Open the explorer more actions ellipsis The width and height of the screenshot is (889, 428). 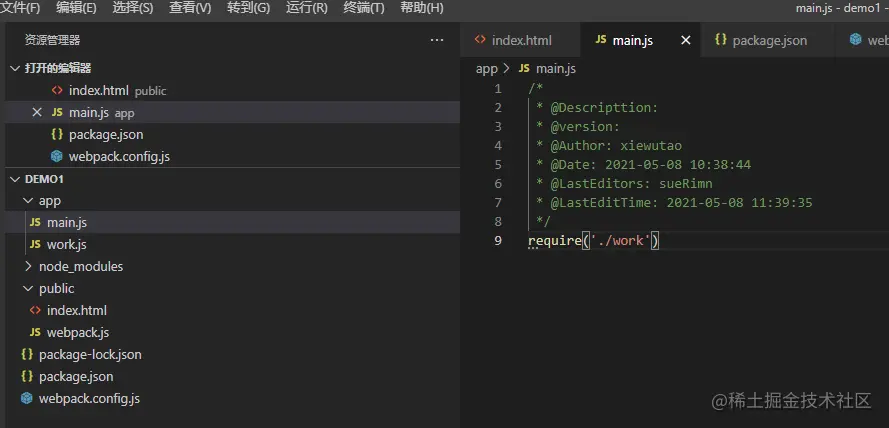(436, 40)
